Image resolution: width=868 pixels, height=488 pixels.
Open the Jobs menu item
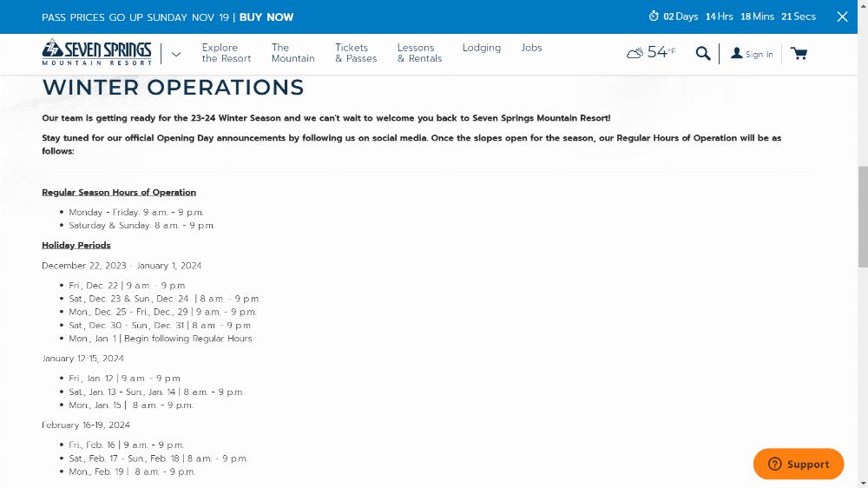531,48
